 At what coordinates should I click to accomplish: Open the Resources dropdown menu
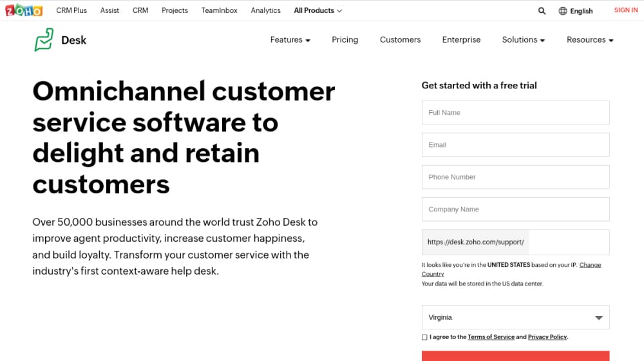(590, 39)
